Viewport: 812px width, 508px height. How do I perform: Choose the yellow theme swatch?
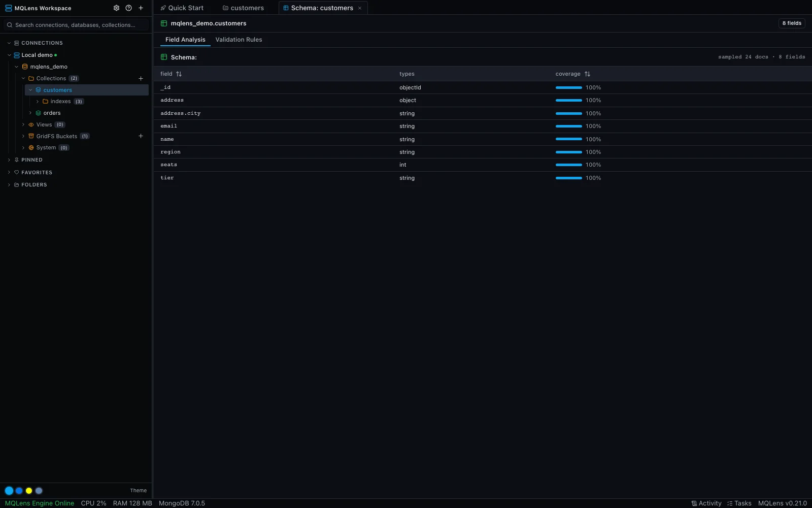29,491
